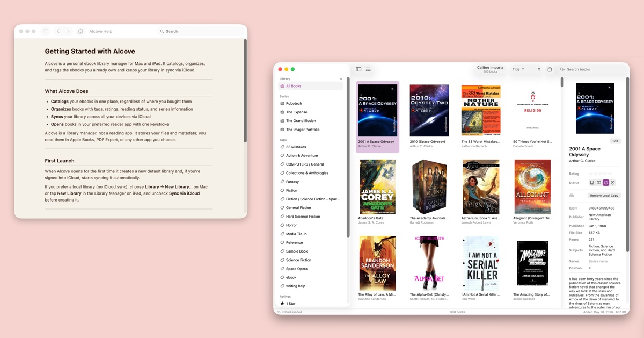Click the Search books field

coord(593,69)
